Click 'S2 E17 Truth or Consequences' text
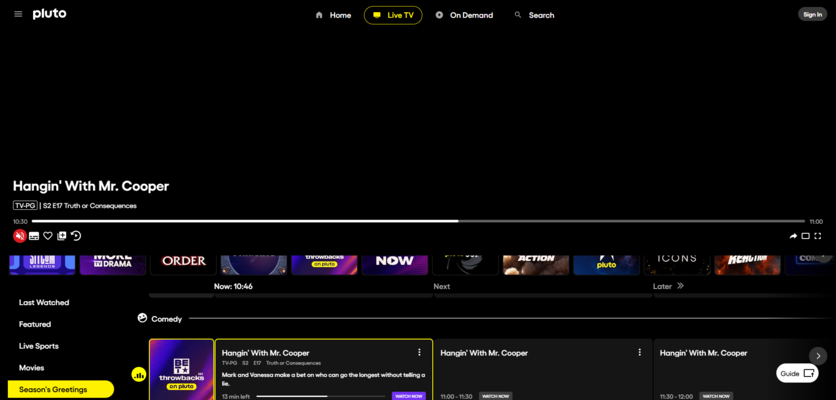 tap(90, 205)
